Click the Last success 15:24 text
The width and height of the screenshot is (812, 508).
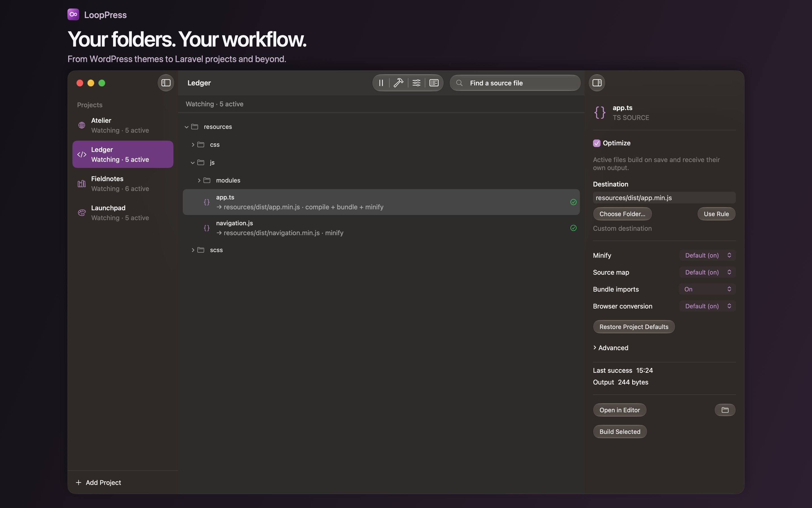(x=623, y=370)
